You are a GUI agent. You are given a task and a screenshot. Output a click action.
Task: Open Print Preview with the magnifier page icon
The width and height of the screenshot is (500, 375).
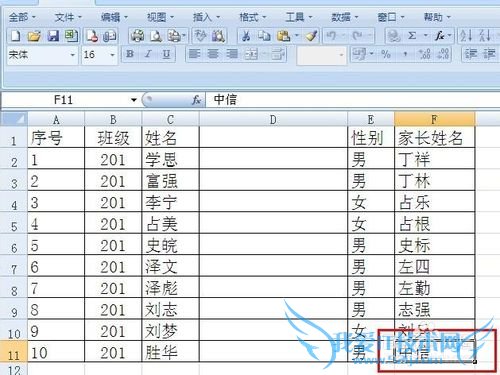[x=156, y=36]
